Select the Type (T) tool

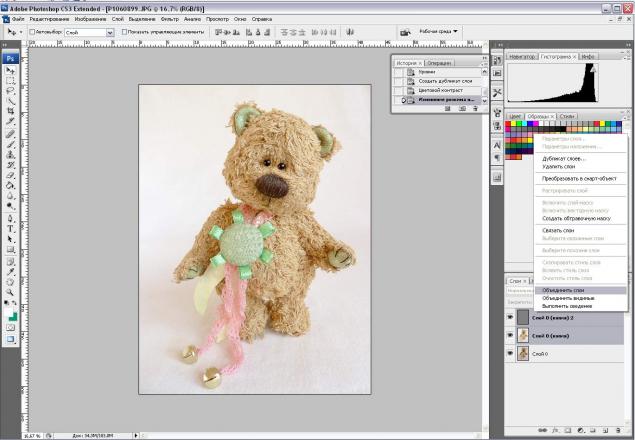pos(8,228)
